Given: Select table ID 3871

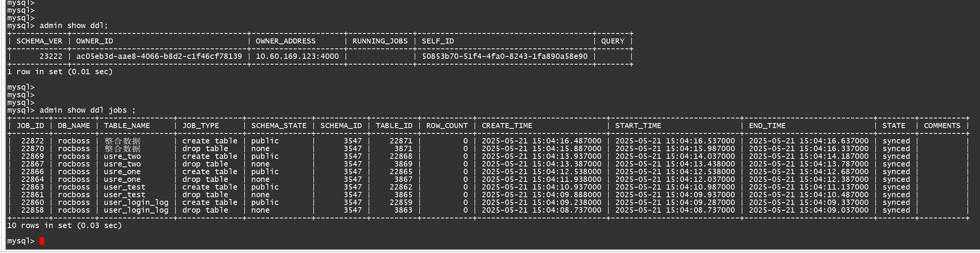Looking at the screenshot, I should pyautogui.click(x=403, y=149).
